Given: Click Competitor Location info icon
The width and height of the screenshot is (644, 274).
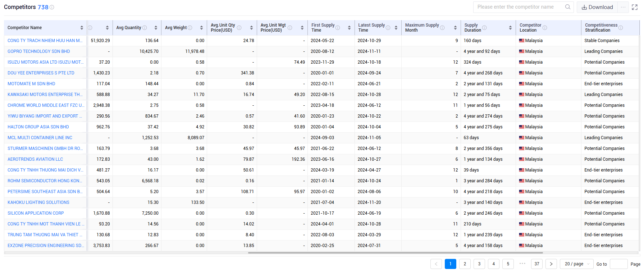Looking at the screenshot, I should point(545,28).
